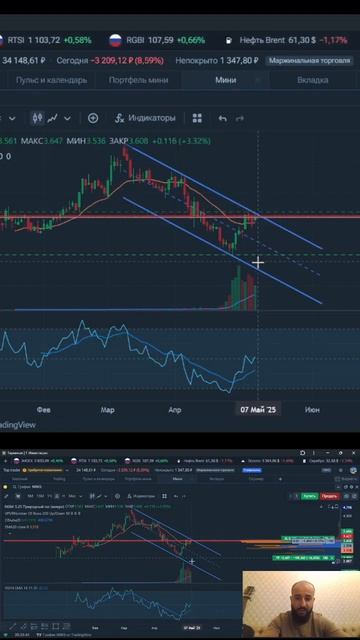Image resolution: width=360 pixels, height=640 pixels.
Task: Click the Апр label on time axis
Action: pos(175,410)
